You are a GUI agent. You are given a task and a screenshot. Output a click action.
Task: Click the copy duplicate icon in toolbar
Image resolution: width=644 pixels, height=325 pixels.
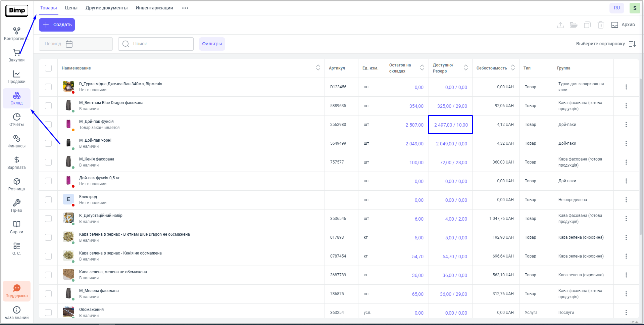587,25
